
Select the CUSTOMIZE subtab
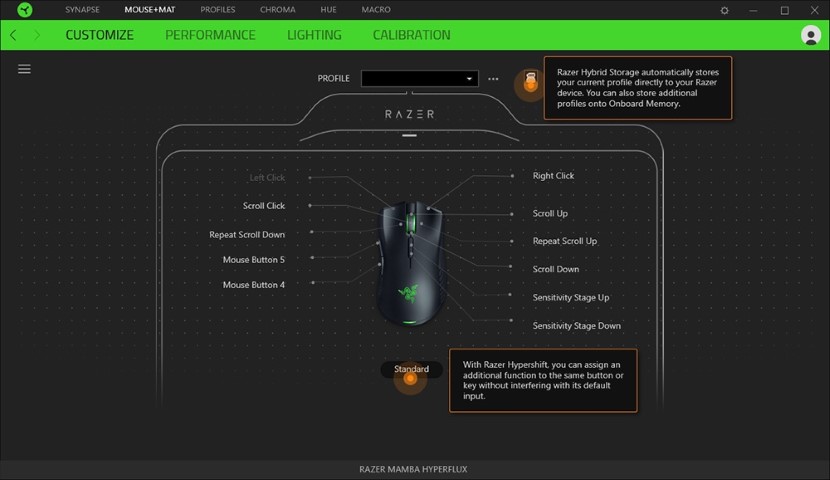point(100,35)
